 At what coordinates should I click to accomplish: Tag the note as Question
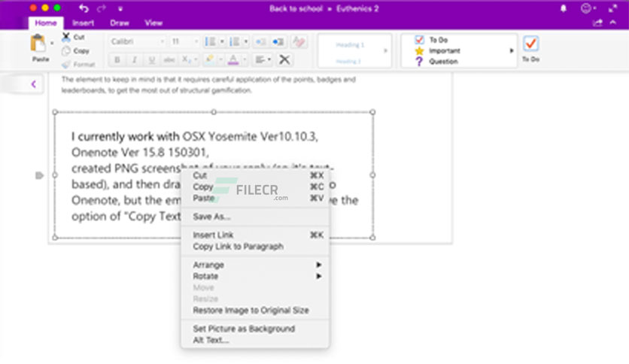[436, 62]
